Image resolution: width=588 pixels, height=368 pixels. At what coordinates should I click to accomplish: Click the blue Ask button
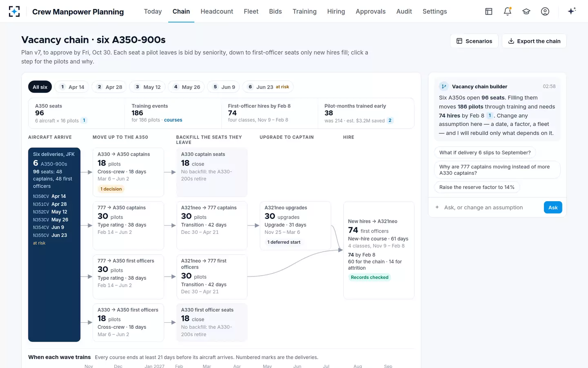pyautogui.click(x=553, y=207)
